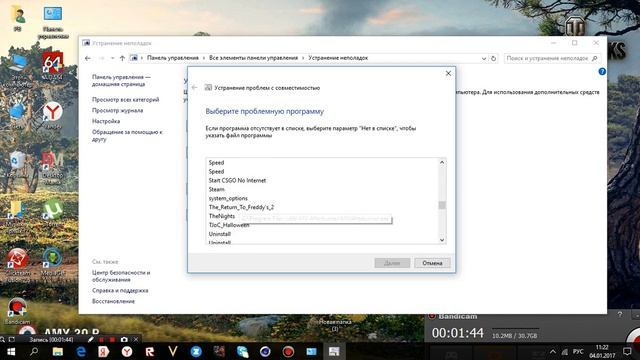Open the red R application in taskbar
Viewport: 640px width, 360px height.
pos(150,351)
